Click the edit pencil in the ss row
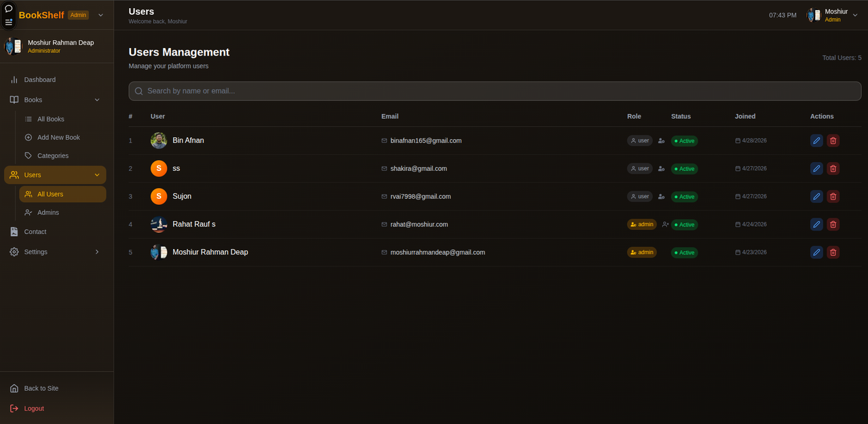The image size is (868, 424). [816, 168]
